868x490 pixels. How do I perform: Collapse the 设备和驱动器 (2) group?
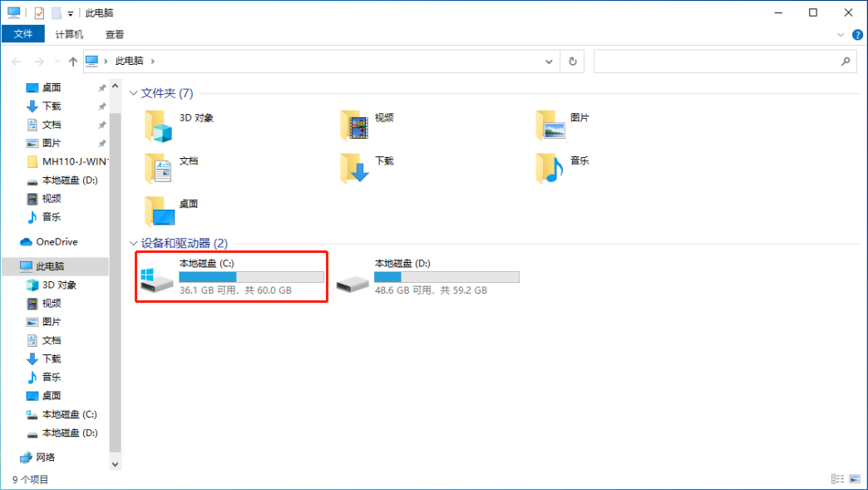tap(134, 244)
